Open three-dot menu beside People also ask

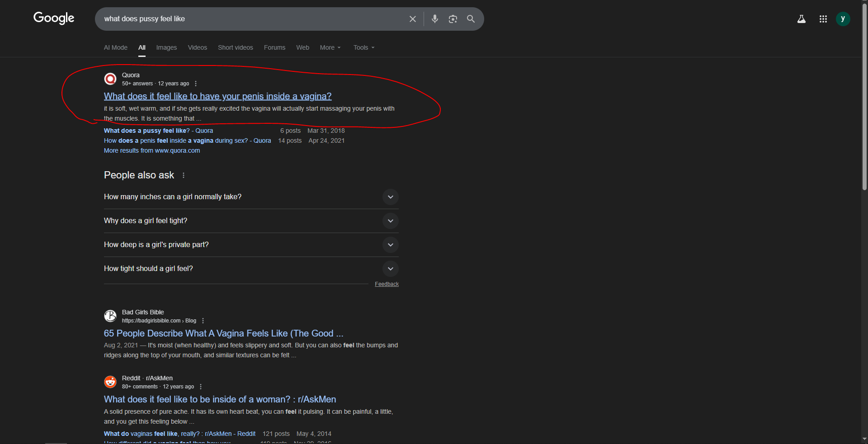pos(184,175)
